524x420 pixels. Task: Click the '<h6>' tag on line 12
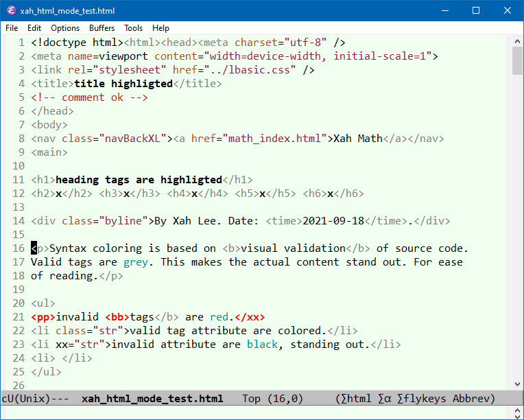(315, 194)
